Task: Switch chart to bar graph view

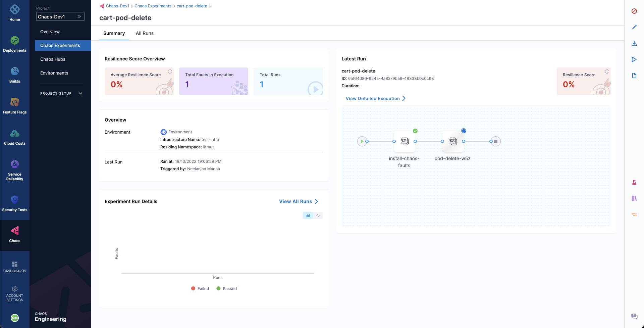Action: click(x=308, y=216)
